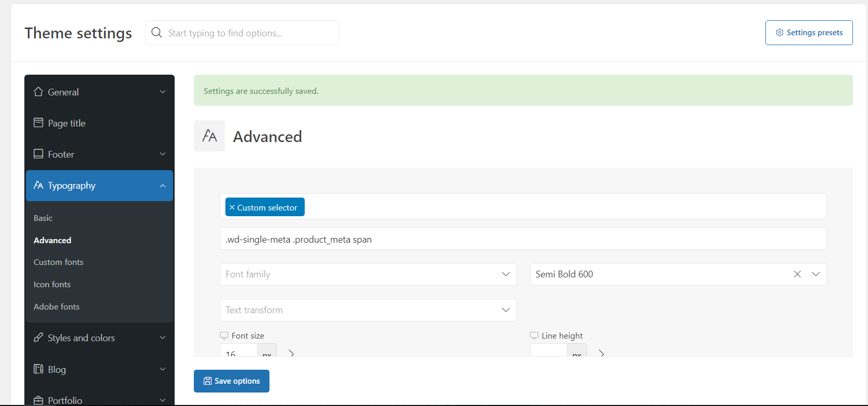
Task: Click the Line height value field
Action: 548,351
